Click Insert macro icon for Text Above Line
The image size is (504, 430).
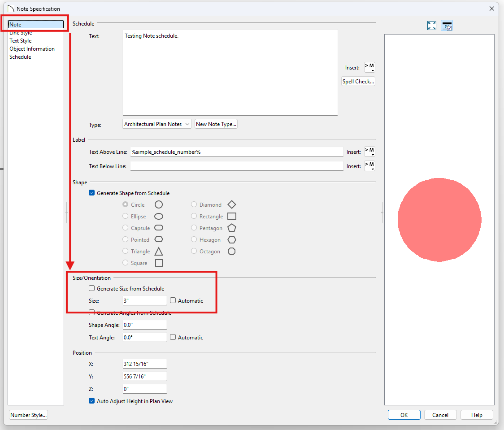coord(369,152)
